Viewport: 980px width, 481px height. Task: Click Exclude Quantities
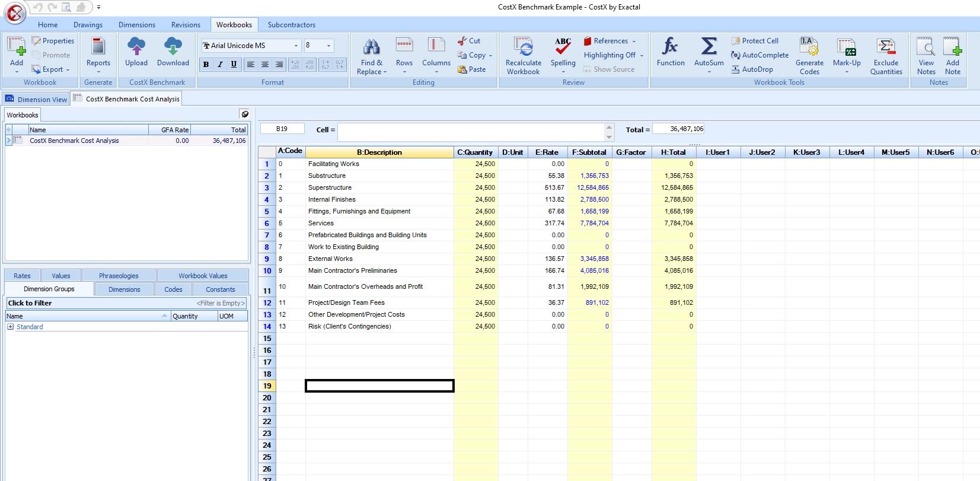click(x=886, y=56)
